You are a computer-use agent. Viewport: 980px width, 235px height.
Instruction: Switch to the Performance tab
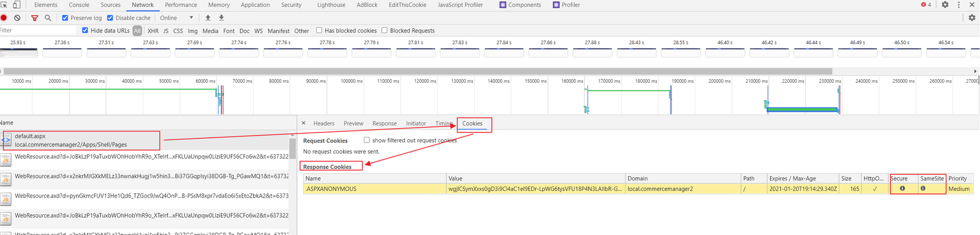point(181,4)
